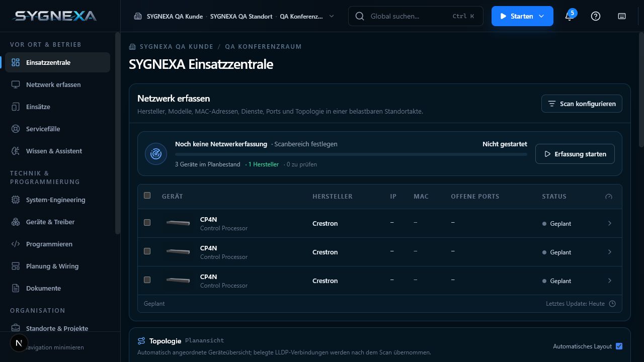Viewport: 644px width, 362px height.
Task: Click the Topologie section icon
Action: point(141,341)
